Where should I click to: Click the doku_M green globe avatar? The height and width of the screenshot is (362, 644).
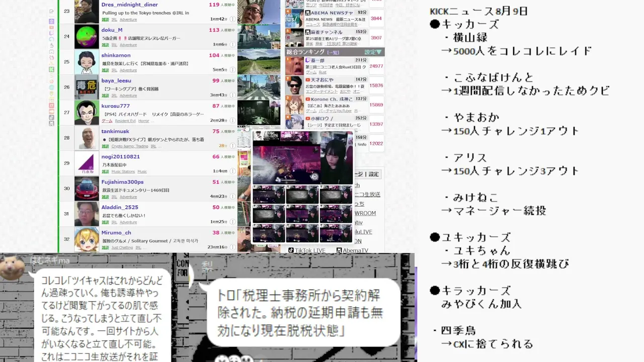point(87,37)
